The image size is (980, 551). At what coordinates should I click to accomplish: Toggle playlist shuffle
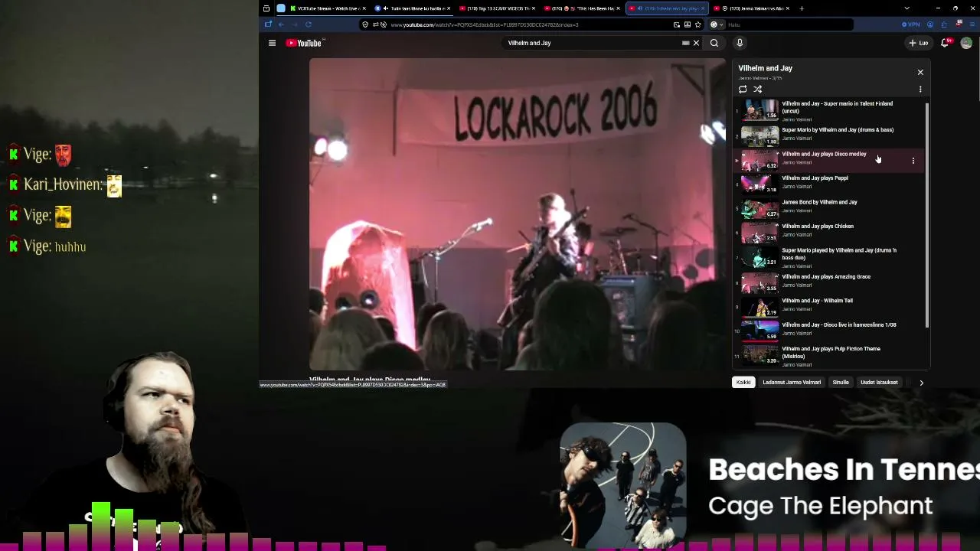[758, 90]
